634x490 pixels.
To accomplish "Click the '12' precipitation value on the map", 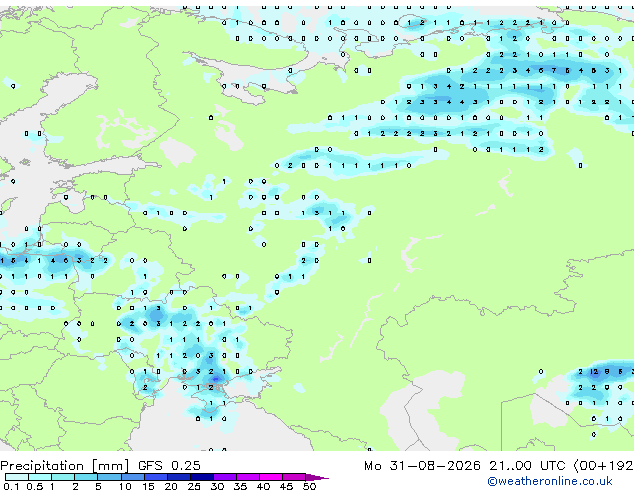I will click(x=594, y=372).
